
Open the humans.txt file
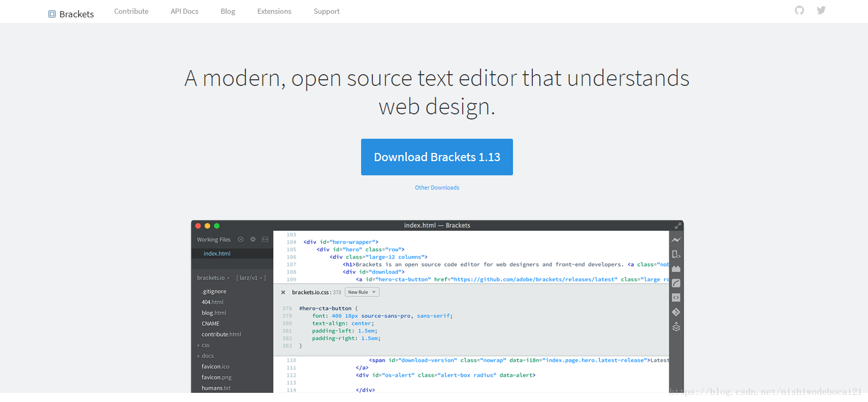coord(216,388)
